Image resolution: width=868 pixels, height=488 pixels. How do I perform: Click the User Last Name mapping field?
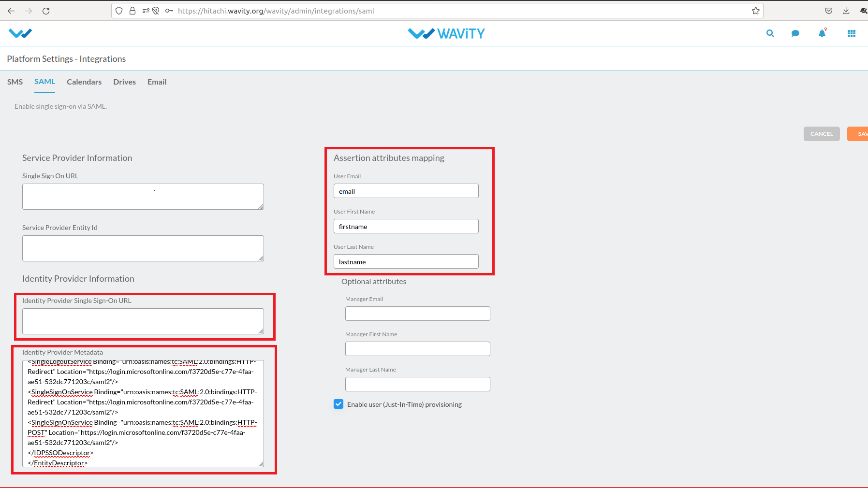(x=406, y=261)
